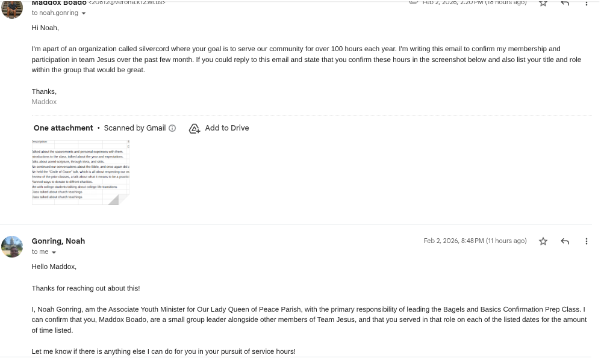Reply to Noah Gonring's message
This screenshot has width=601, height=364.
(565, 241)
